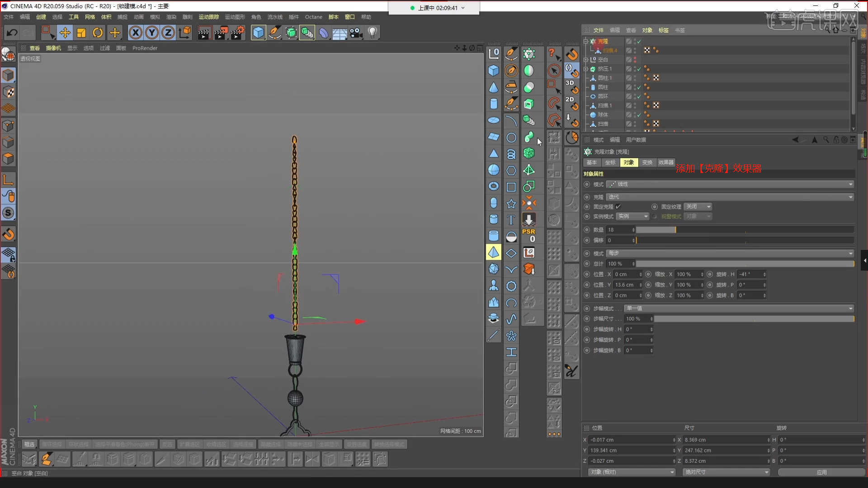Click the Snap S icon in left bar
This screenshot has height=488, width=868.
(x=8, y=213)
